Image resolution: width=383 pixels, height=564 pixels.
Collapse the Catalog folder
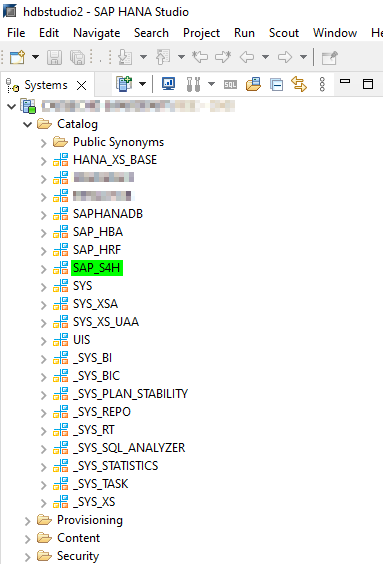tap(27, 125)
